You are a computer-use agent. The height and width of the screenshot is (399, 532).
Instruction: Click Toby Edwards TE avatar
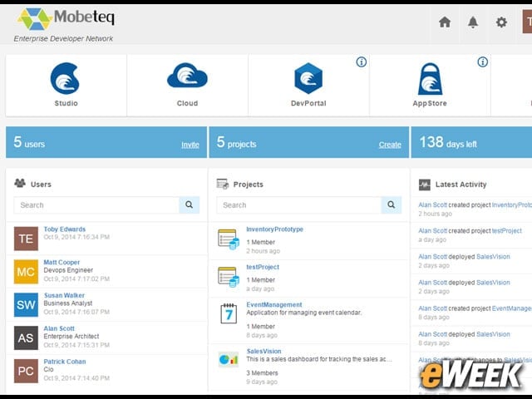pyautogui.click(x=26, y=239)
